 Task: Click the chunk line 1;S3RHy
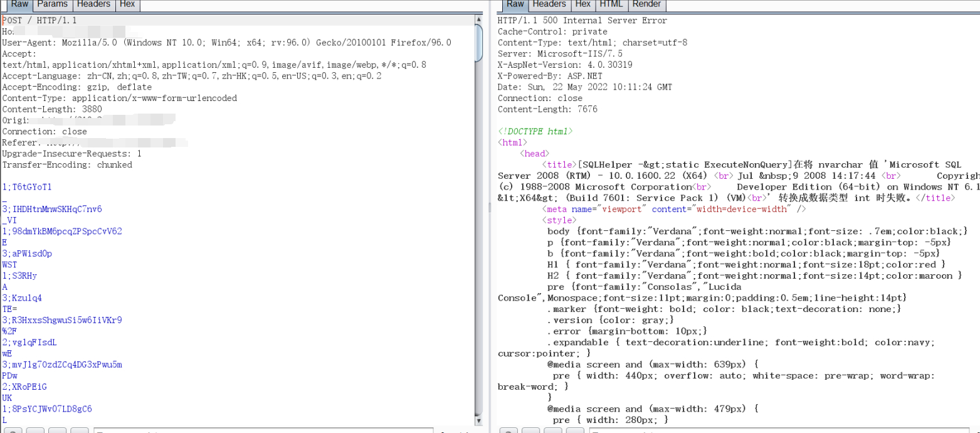pos(19,275)
